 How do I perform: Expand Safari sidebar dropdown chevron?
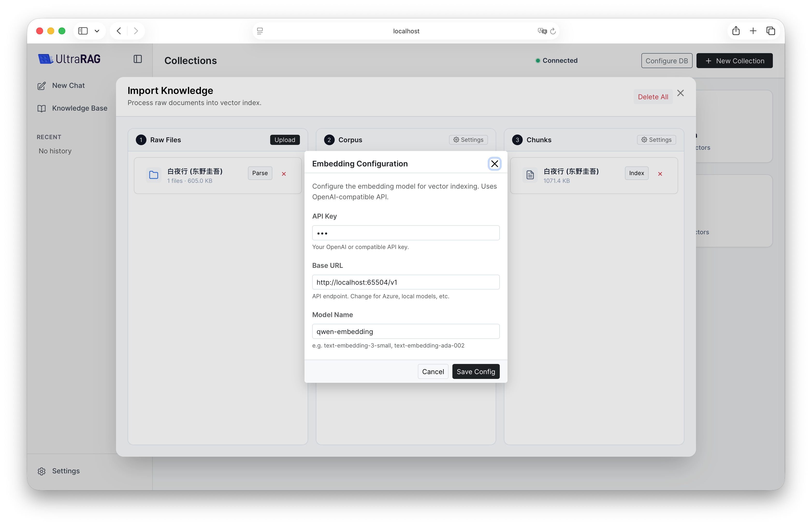(97, 31)
